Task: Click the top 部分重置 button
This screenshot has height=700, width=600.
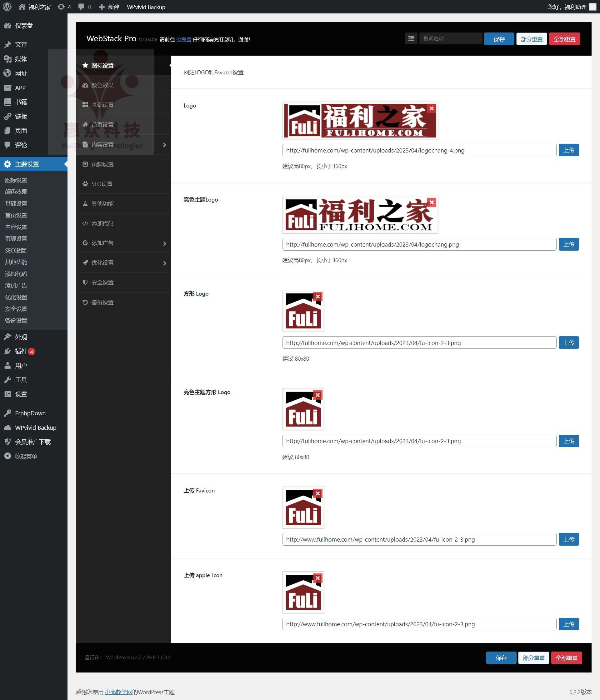Action: [532, 39]
